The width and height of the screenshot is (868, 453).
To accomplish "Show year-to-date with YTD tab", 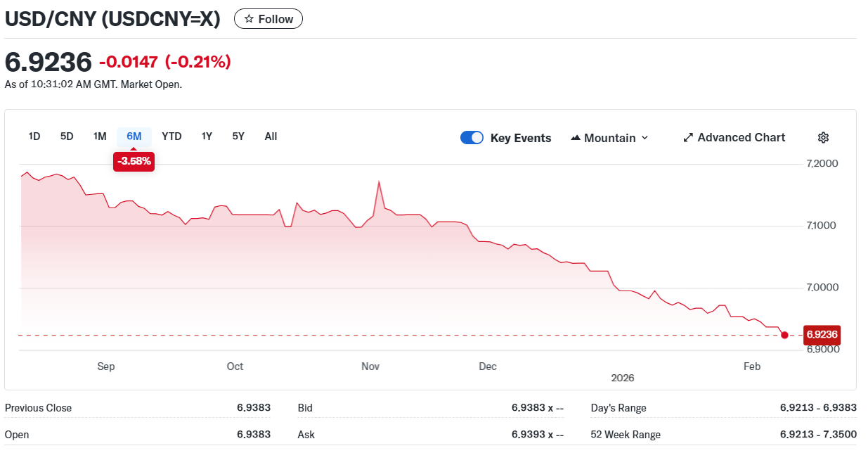I will pos(171,136).
